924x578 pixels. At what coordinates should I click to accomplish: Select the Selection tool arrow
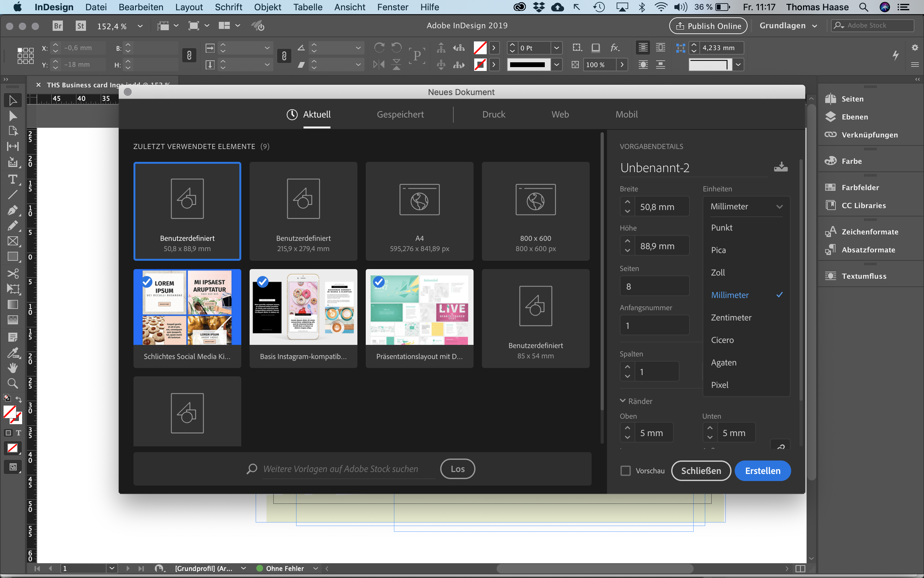(x=13, y=101)
